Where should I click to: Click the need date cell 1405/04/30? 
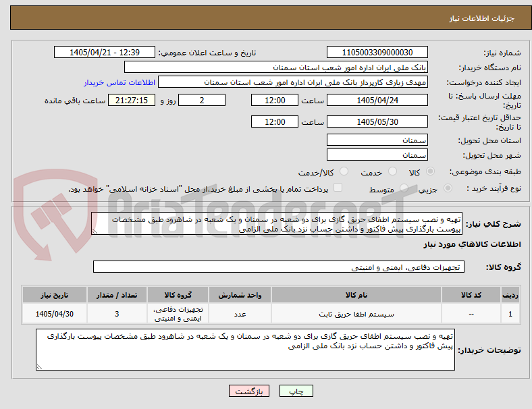coord(55,314)
